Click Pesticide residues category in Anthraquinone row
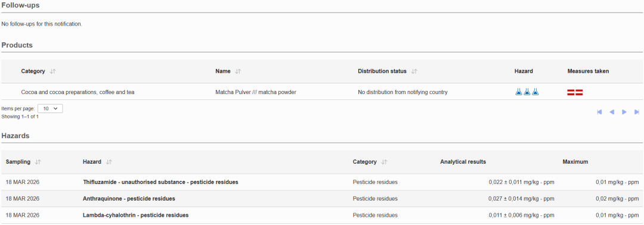The height and width of the screenshot is (225, 644). pyautogui.click(x=375, y=199)
